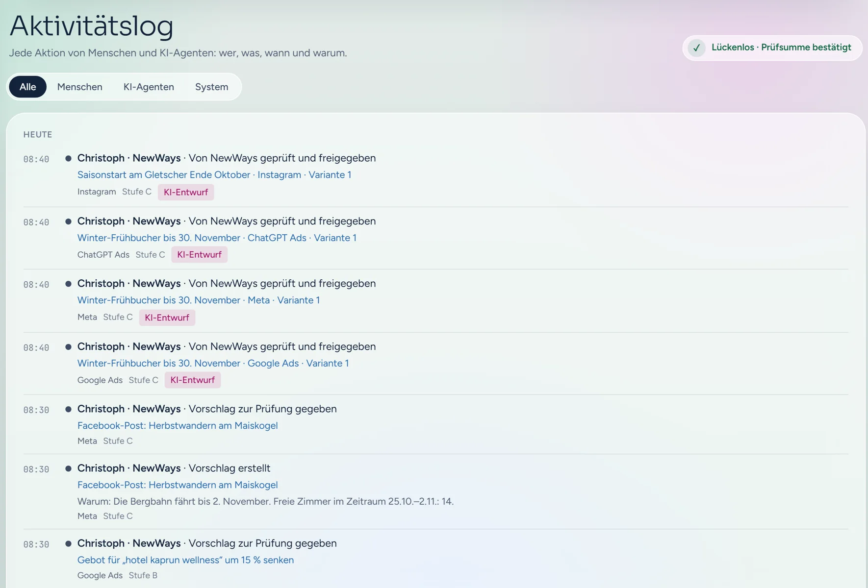
Task: Open the Facebook-Post link under Vorschlag zur Prüfung gegeben
Action: click(x=178, y=425)
